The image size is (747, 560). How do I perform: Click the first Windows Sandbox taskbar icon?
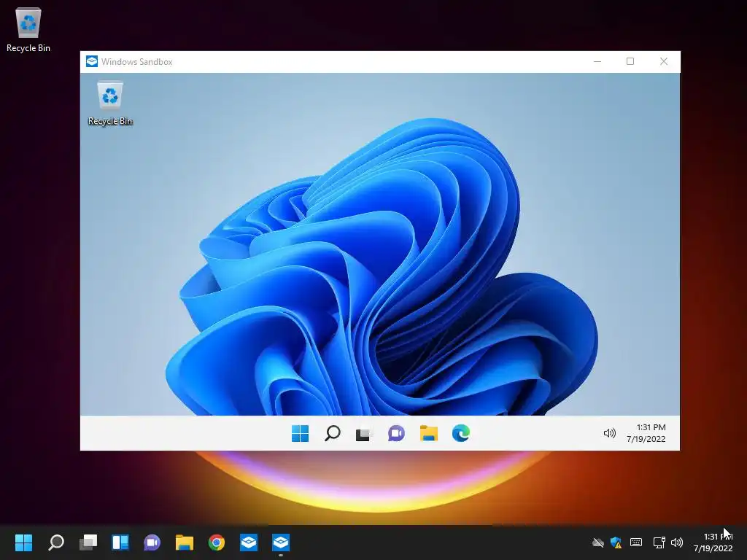click(x=249, y=542)
